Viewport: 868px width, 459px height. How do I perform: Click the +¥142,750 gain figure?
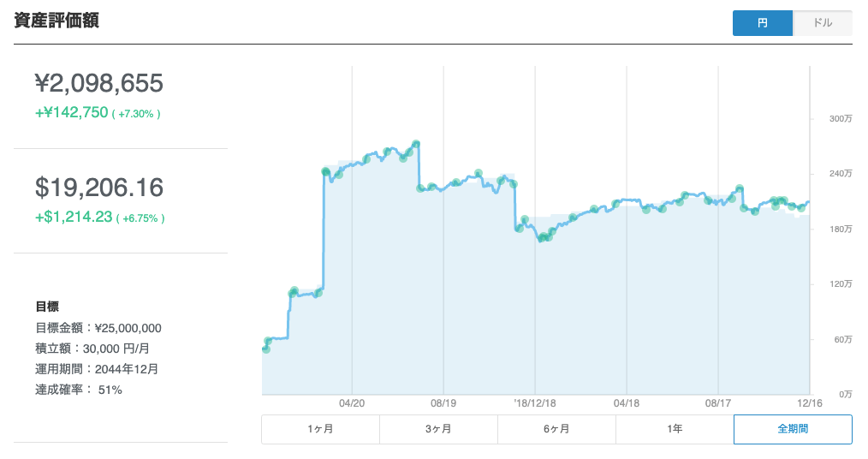click(72, 113)
